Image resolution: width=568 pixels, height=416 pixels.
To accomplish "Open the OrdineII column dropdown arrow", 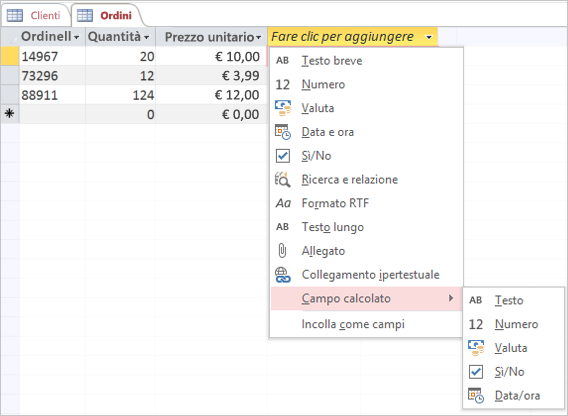I will (76, 37).
